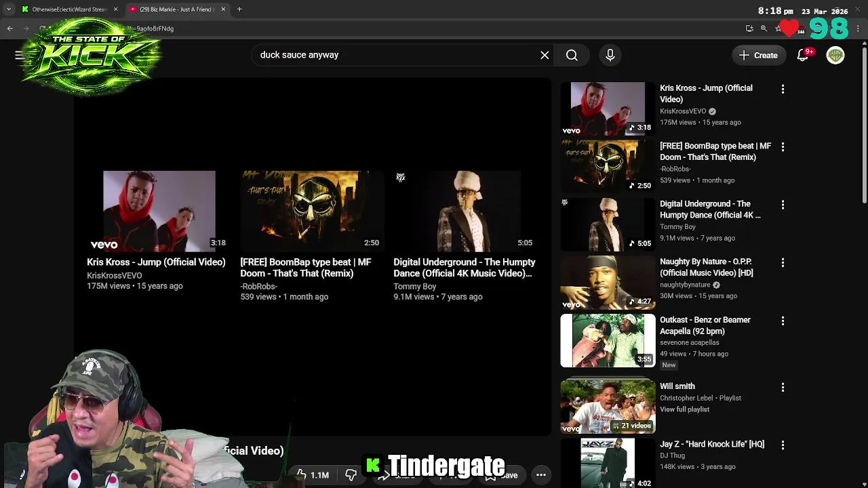Click sidebar title Naughty By Nature - O.P.P.
Viewport: 868px width, 488px height.
tap(707, 267)
